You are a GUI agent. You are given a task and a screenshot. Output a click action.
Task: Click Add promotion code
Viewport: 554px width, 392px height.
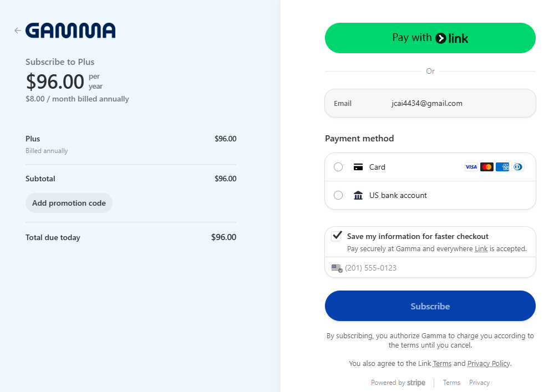click(x=69, y=203)
